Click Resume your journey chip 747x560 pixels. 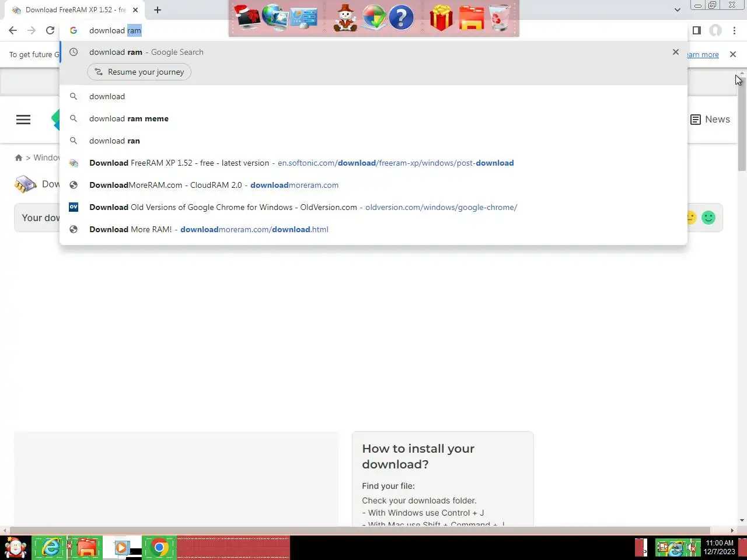139,72
